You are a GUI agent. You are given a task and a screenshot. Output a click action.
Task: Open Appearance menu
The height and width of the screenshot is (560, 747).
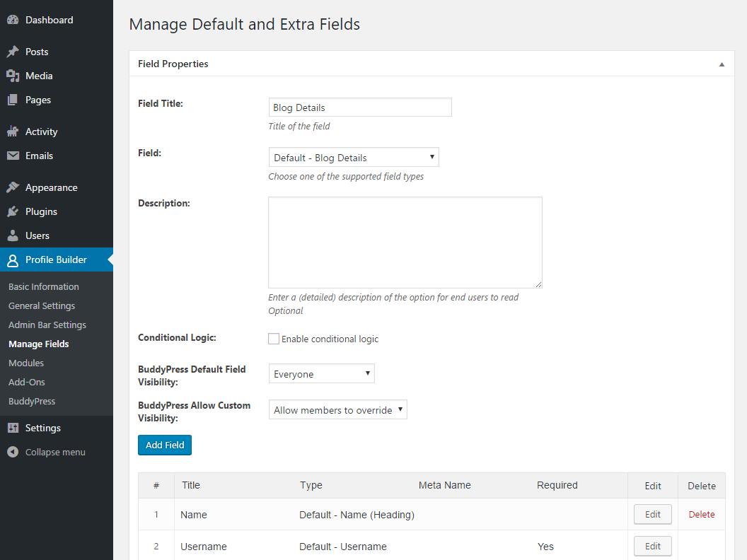[57, 187]
